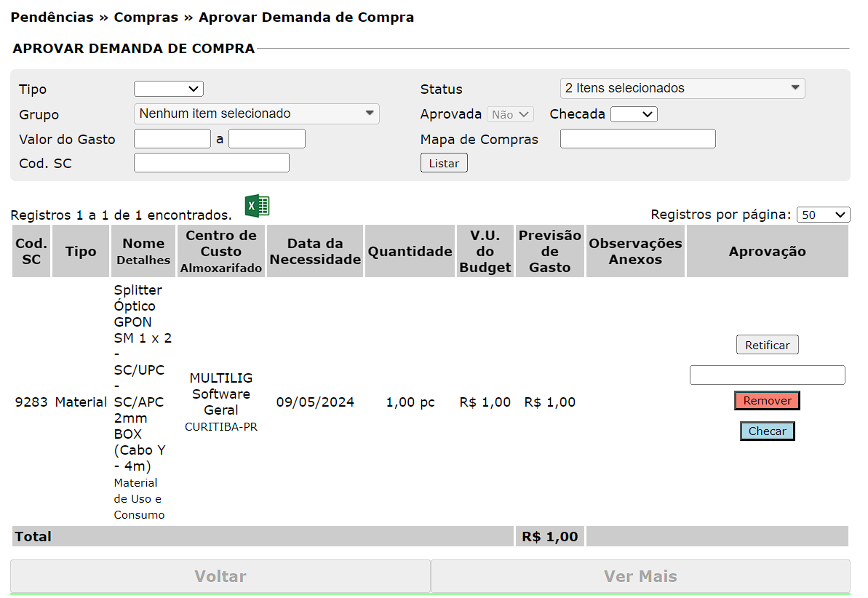Expand the Grupo multi-select dropdown
868x598 pixels.
tap(256, 113)
